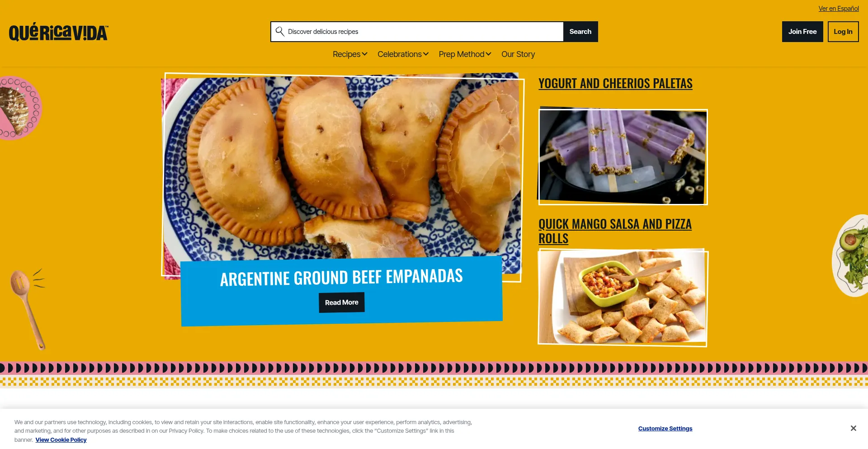Switch language via Ver en Español
868x449 pixels.
pos(839,9)
